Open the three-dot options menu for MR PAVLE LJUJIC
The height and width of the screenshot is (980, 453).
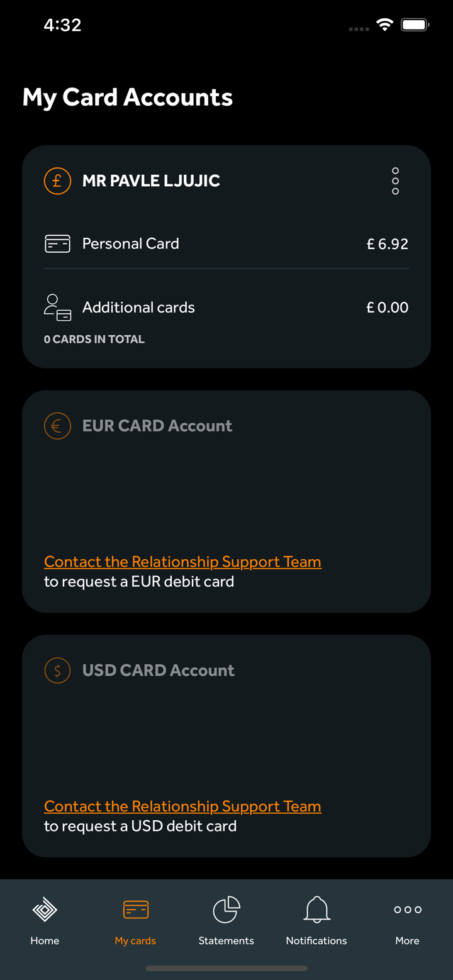click(x=395, y=181)
